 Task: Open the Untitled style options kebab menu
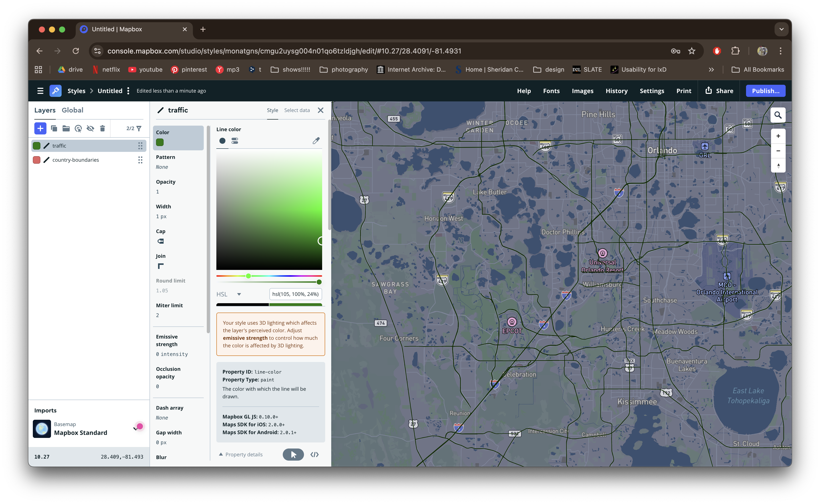click(x=128, y=90)
